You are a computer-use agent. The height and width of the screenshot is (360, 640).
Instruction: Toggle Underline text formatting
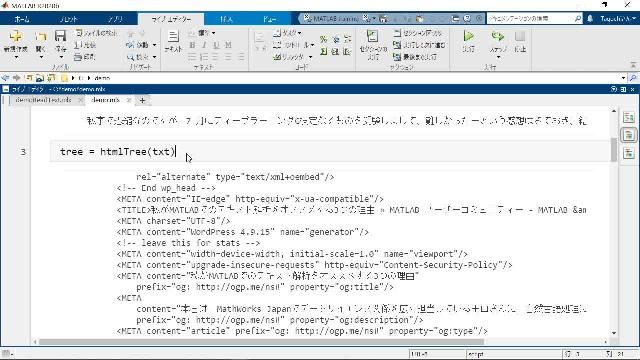coord(216,45)
